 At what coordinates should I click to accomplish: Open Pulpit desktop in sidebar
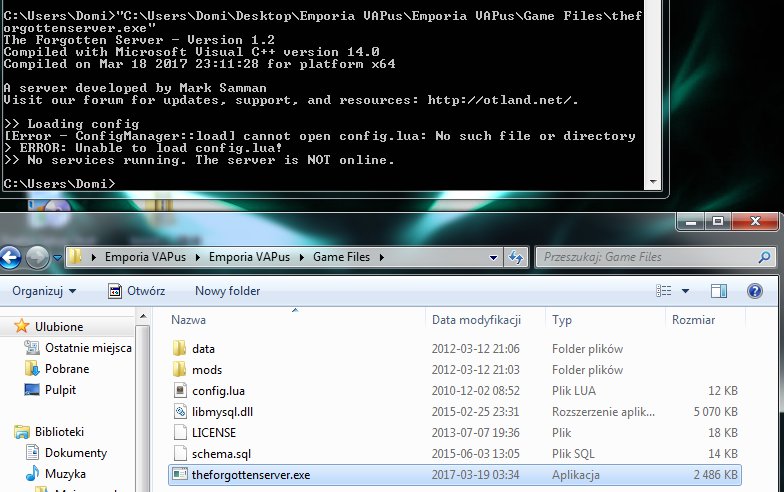(60, 390)
